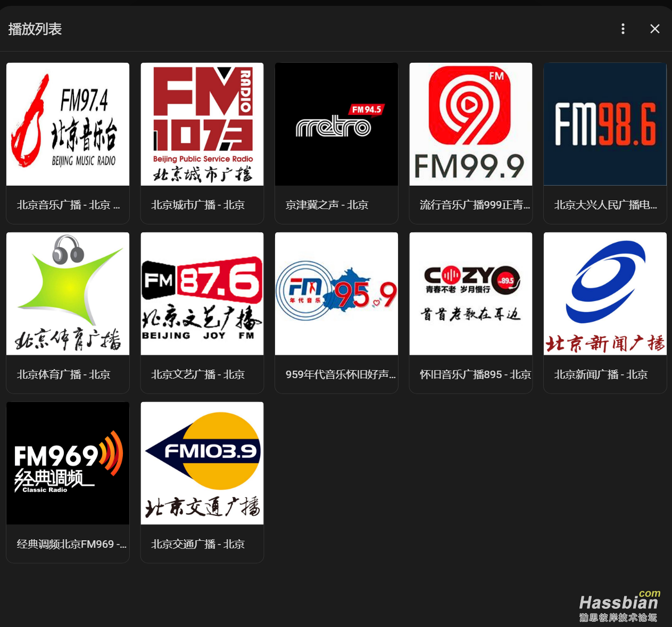Click the label 北京音乐广播 - 北京
The width and height of the screenshot is (672, 627).
coord(68,205)
